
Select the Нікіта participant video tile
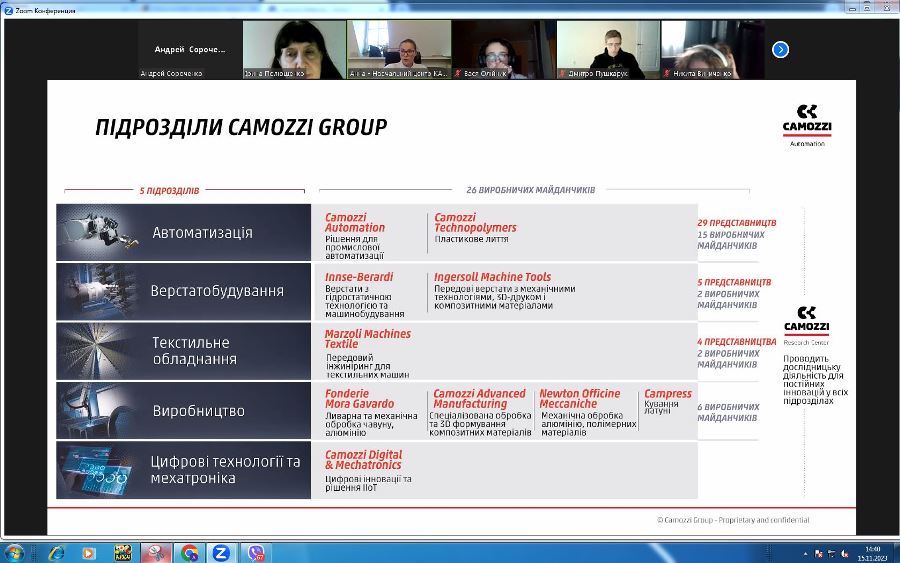[712, 50]
